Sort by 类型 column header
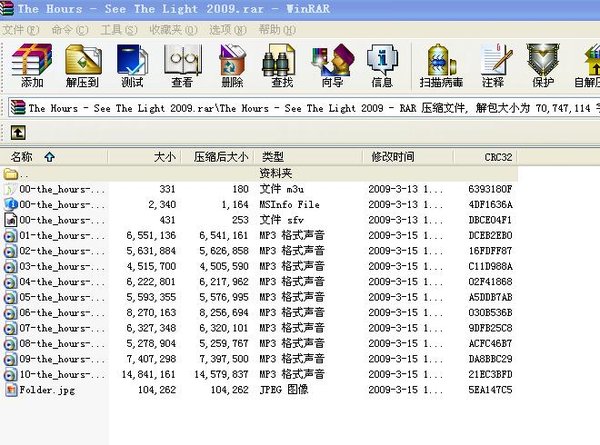The image size is (600, 445). click(x=308, y=157)
